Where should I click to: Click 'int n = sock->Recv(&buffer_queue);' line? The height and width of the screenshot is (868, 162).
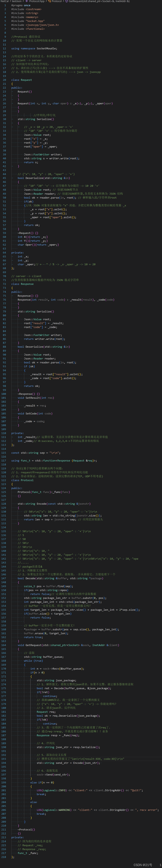pos(58,669)
